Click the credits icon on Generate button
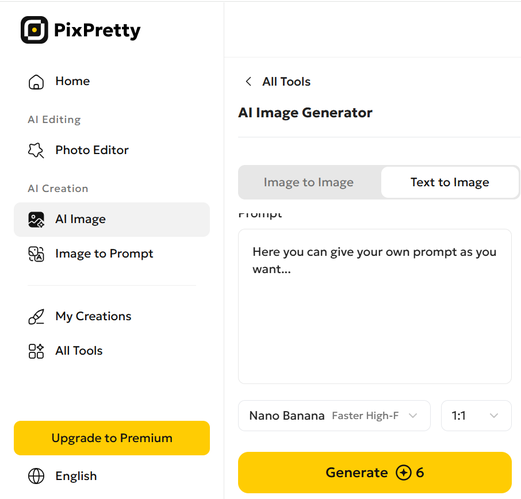The image size is (521, 499). point(403,472)
